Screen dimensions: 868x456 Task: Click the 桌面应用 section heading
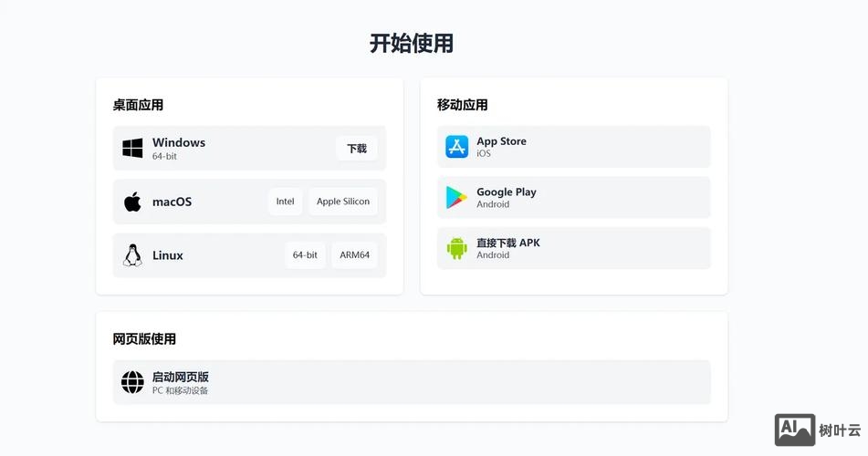(138, 105)
